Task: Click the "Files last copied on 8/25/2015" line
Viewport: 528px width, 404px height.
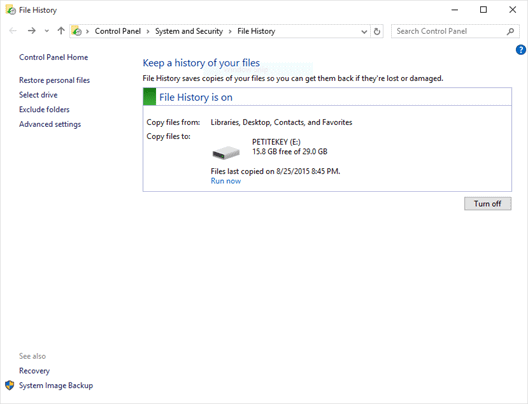Action: (x=275, y=171)
